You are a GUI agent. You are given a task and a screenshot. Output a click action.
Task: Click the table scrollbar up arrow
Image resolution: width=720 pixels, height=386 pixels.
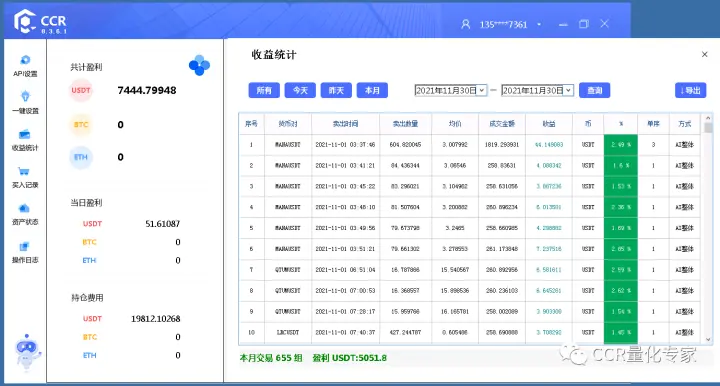708,118
